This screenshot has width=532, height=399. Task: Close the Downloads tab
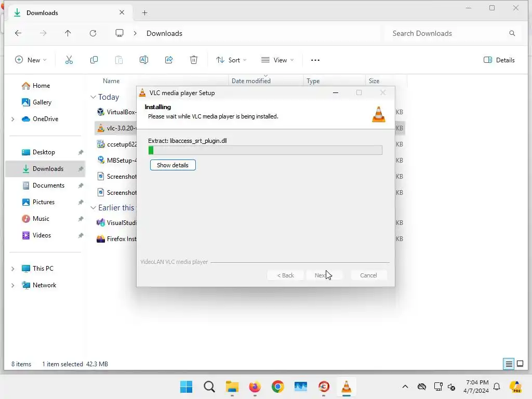point(122,12)
